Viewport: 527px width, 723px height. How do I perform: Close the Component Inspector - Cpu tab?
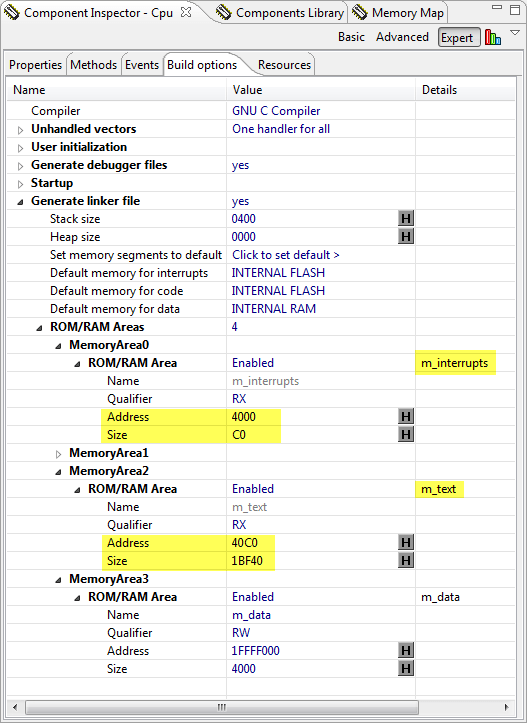[x=186, y=13]
